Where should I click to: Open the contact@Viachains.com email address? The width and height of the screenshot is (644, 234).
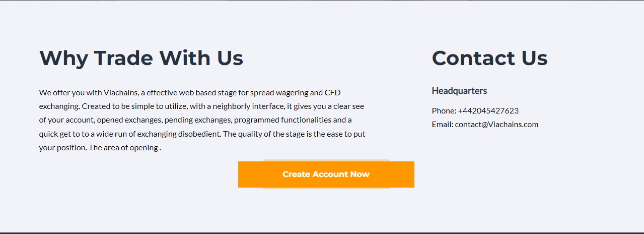[x=496, y=125]
